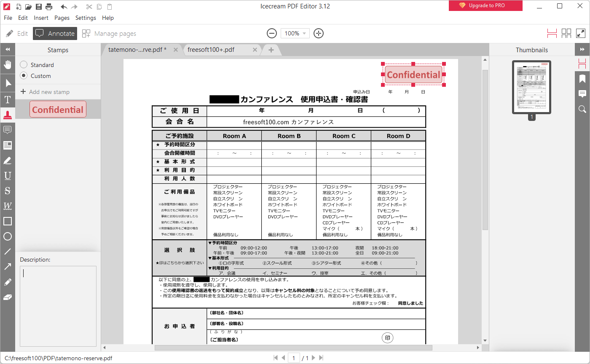
Task: Open Bookmarks panel on right sidebar
Action: 582,79
